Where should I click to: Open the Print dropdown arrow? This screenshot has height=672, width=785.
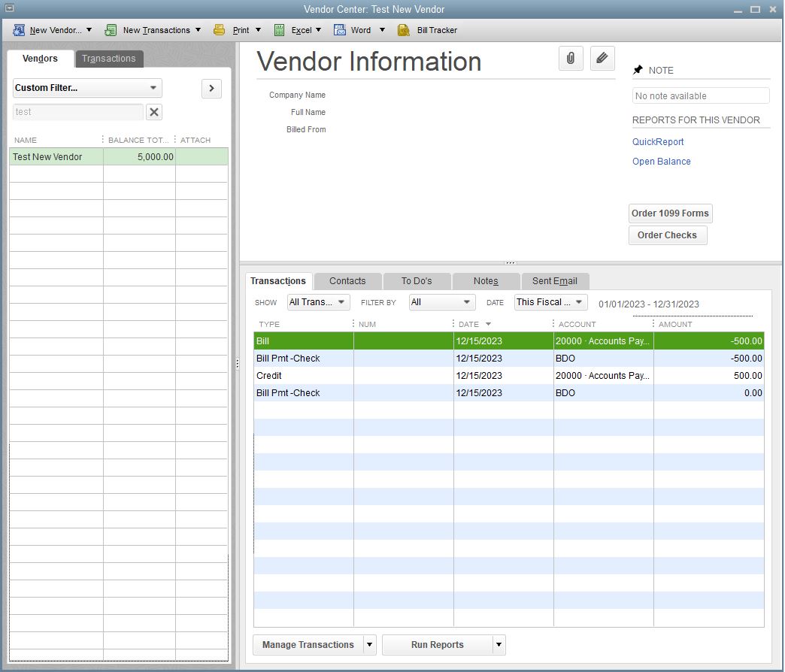259,30
